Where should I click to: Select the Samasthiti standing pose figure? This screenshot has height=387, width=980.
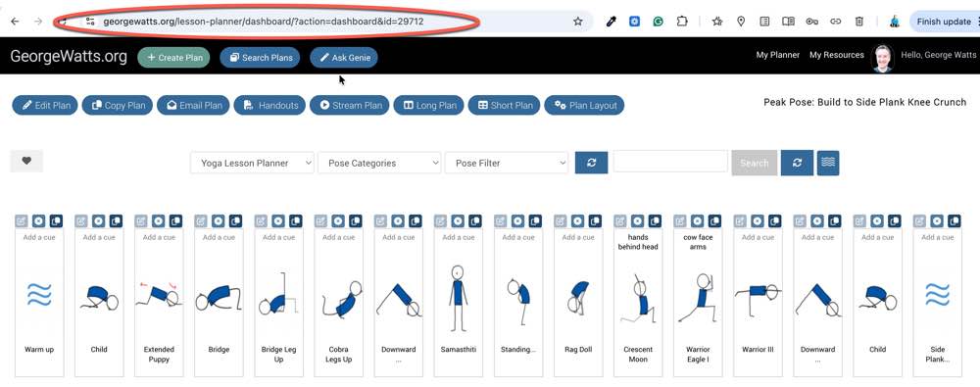pos(458,298)
